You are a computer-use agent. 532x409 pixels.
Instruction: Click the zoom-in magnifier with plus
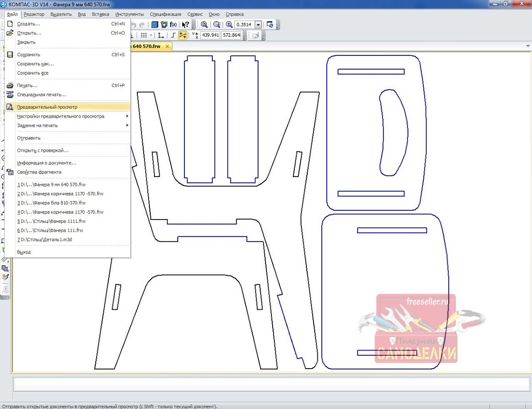tap(229, 25)
